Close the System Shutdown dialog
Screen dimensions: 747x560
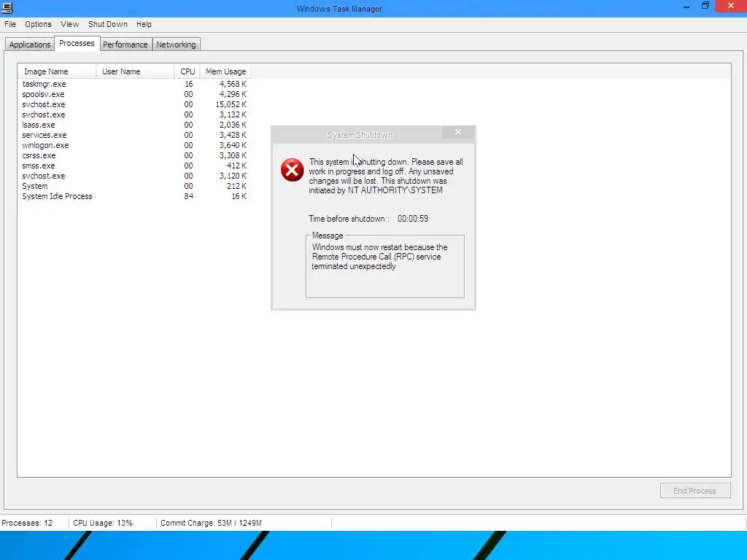click(458, 132)
